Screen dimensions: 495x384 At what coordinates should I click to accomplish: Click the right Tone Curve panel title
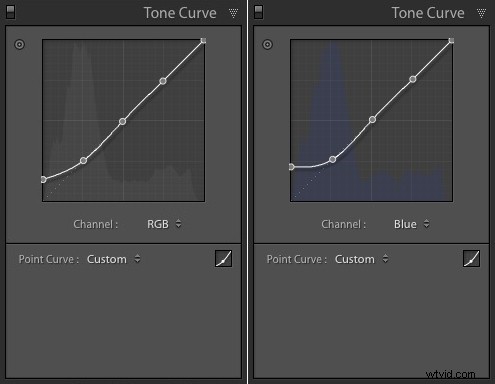coord(428,13)
